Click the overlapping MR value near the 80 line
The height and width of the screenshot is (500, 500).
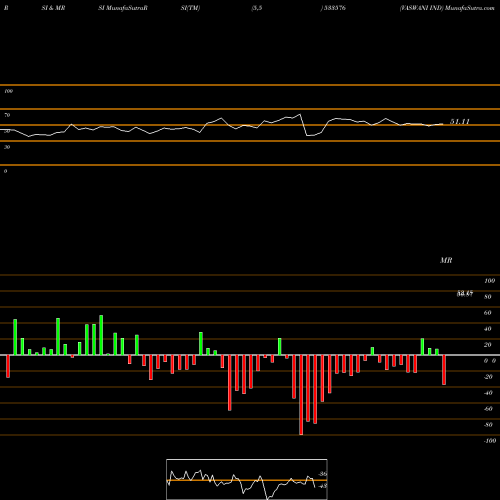click(465, 294)
